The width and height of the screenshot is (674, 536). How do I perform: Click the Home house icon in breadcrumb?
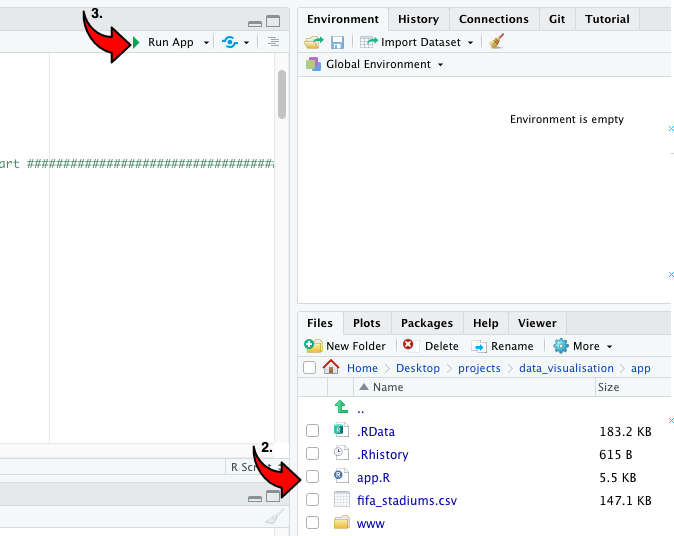click(331, 367)
